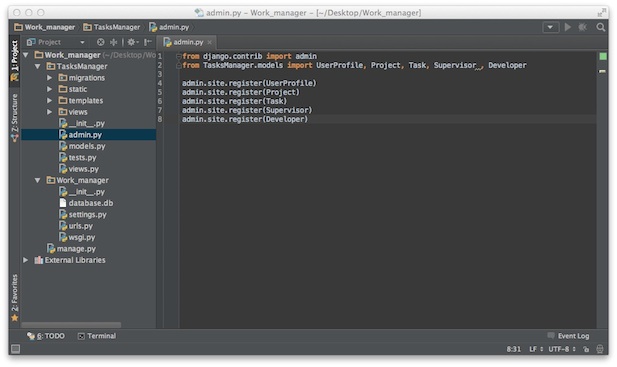Click green inspection status indicator
Image resolution: width=617 pixels, height=367 pixels.
pyautogui.click(x=602, y=57)
